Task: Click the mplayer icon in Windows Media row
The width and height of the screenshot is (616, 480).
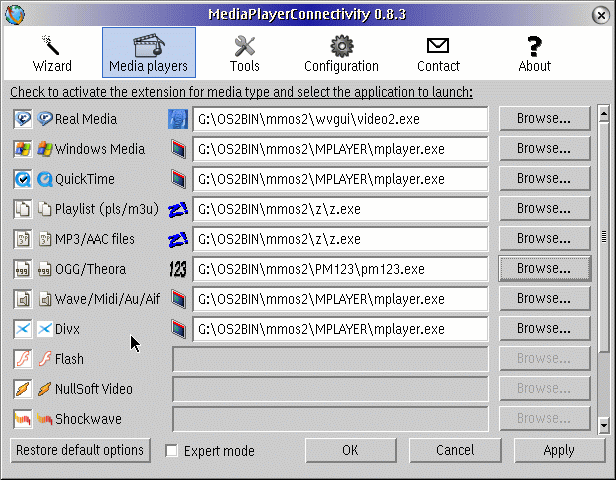Action: (x=178, y=149)
